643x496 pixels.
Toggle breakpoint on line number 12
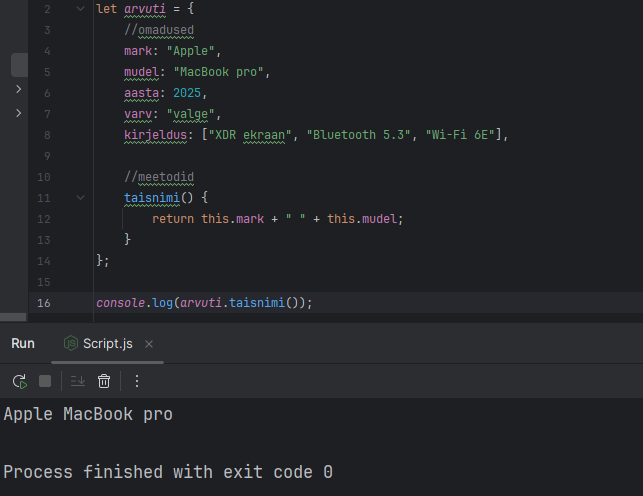[x=44, y=219]
